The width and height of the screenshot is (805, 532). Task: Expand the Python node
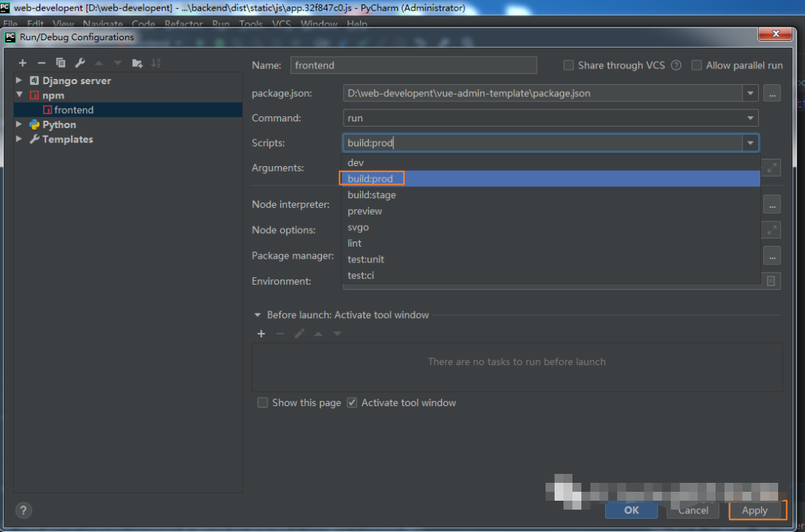click(19, 124)
